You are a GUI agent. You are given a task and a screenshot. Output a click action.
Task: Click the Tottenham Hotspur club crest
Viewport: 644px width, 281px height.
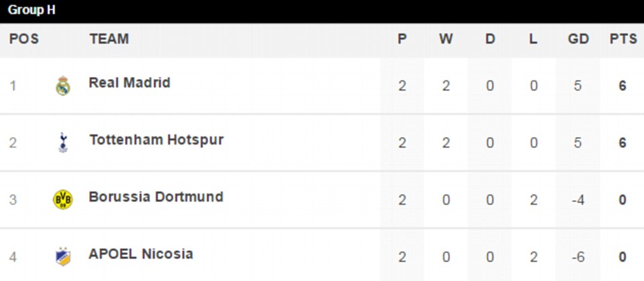coord(63,142)
